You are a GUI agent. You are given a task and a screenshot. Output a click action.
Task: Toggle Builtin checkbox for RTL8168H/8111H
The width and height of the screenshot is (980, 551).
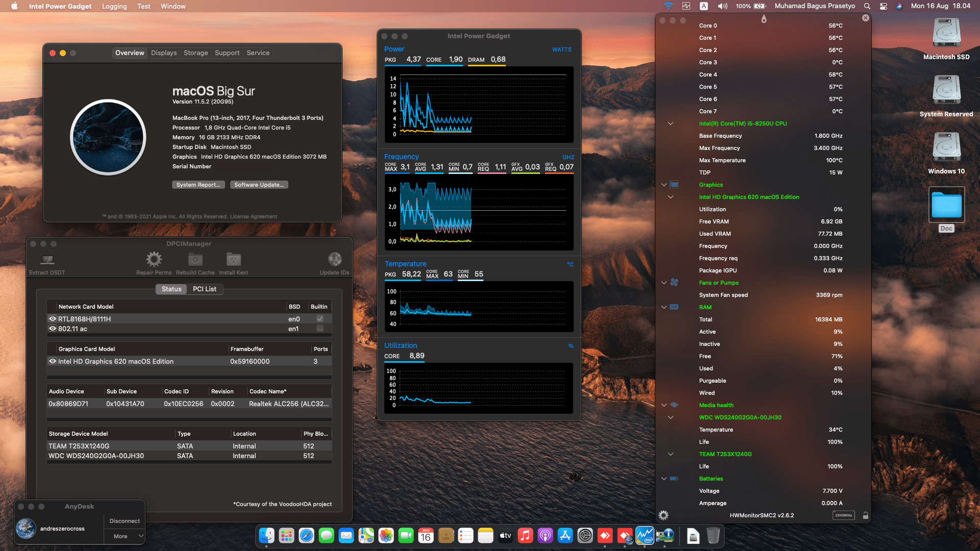coord(320,319)
